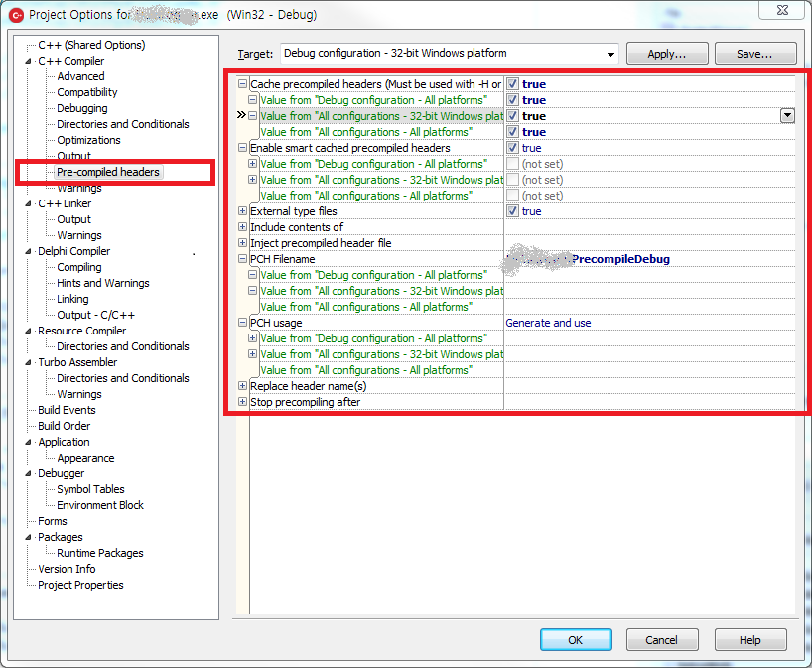Click the Save... button

tap(756, 54)
